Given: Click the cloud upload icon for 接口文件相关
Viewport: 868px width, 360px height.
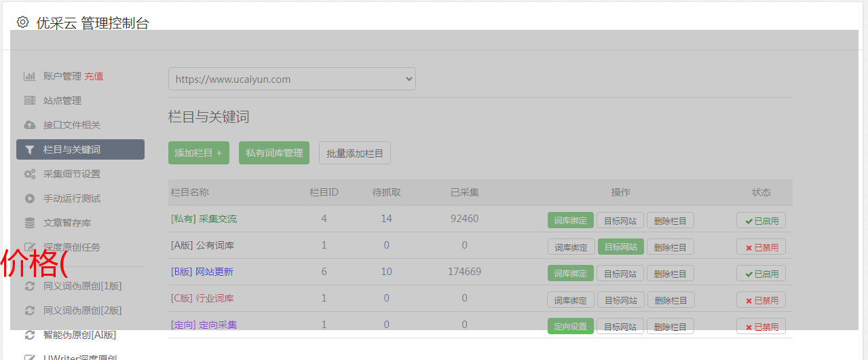Looking at the screenshot, I should coord(30,125).
